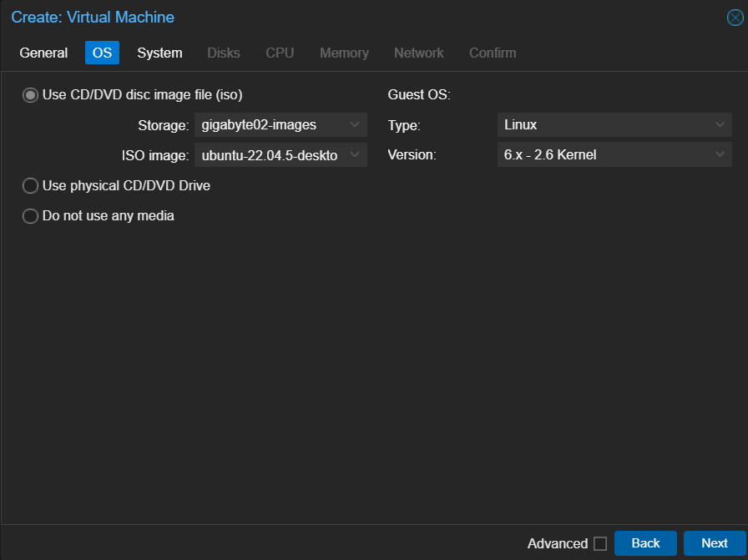Expand the Guest OS Type dropdown

tap(720, 125)
